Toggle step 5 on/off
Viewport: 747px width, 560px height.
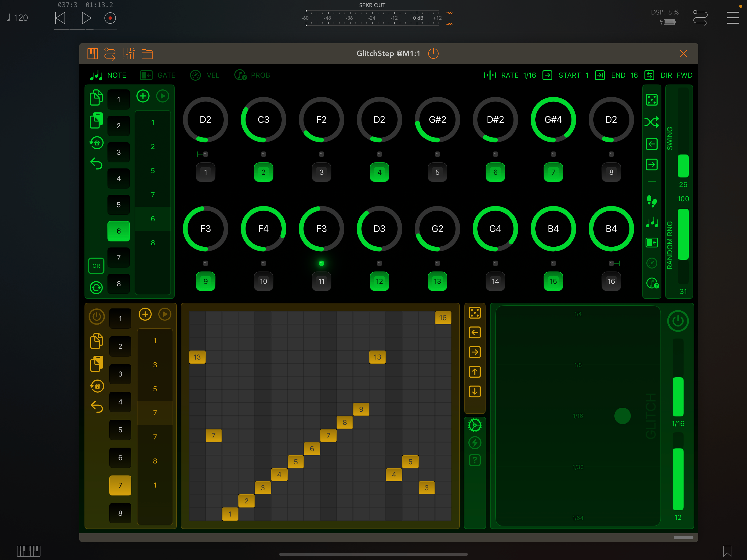[437, 172]
